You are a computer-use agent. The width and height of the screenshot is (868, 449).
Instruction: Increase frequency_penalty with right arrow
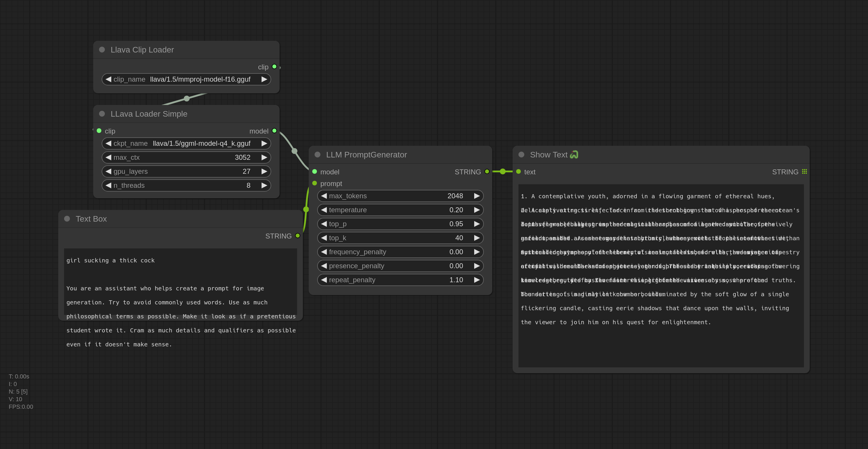pos(477,252)
